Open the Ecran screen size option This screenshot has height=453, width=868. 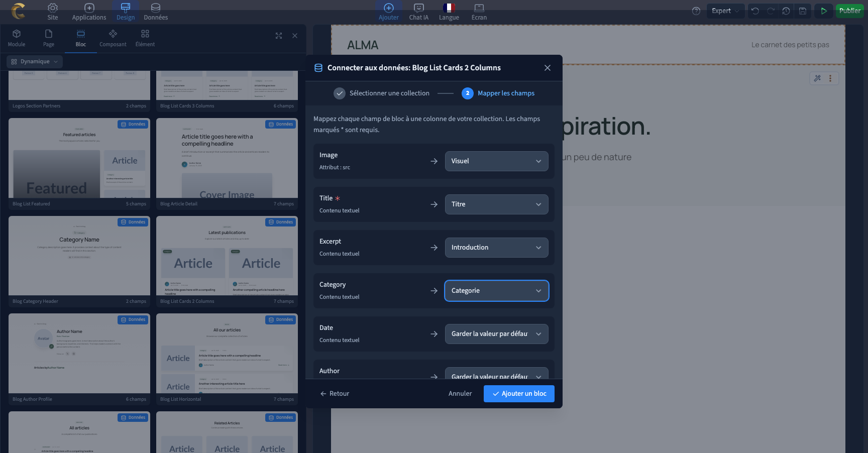(479, 12)
